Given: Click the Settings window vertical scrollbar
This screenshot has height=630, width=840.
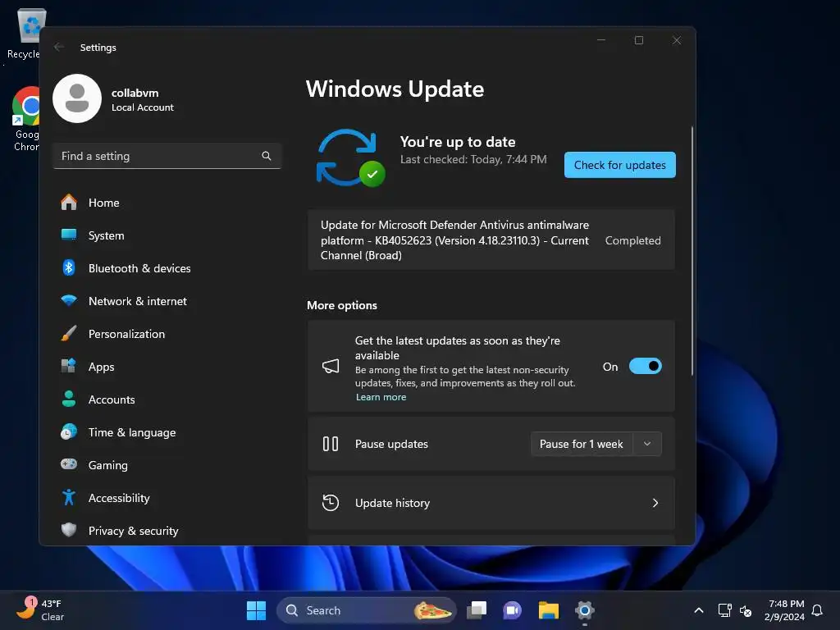Looking at the screenshot, I should point(692,251).
